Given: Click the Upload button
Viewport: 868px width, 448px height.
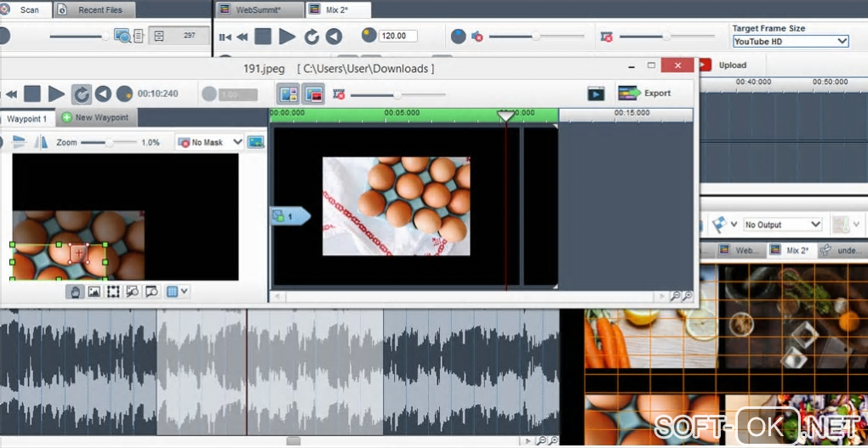Looking at the screenshot, I should click(x=723, y=65).
